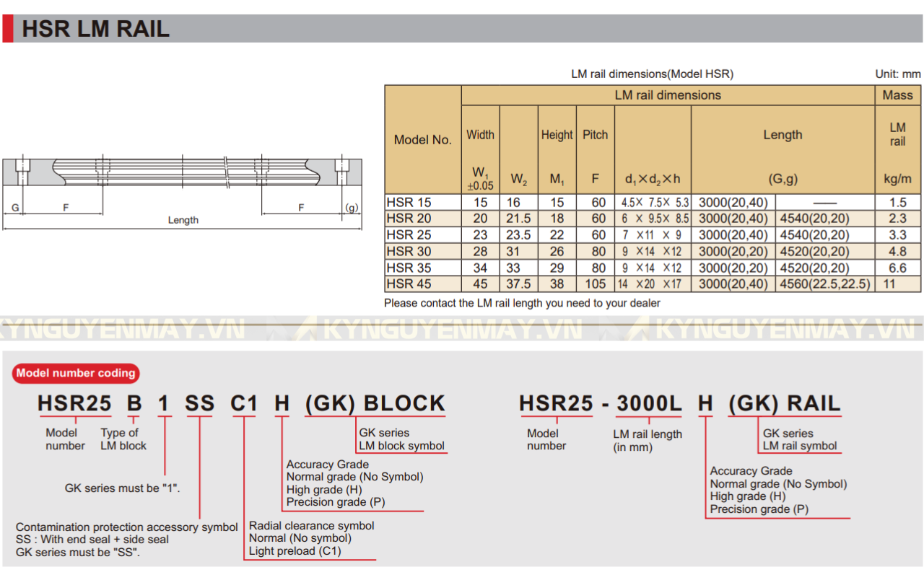
Task: Select the "HSR 45" row label
Action: 409,284
